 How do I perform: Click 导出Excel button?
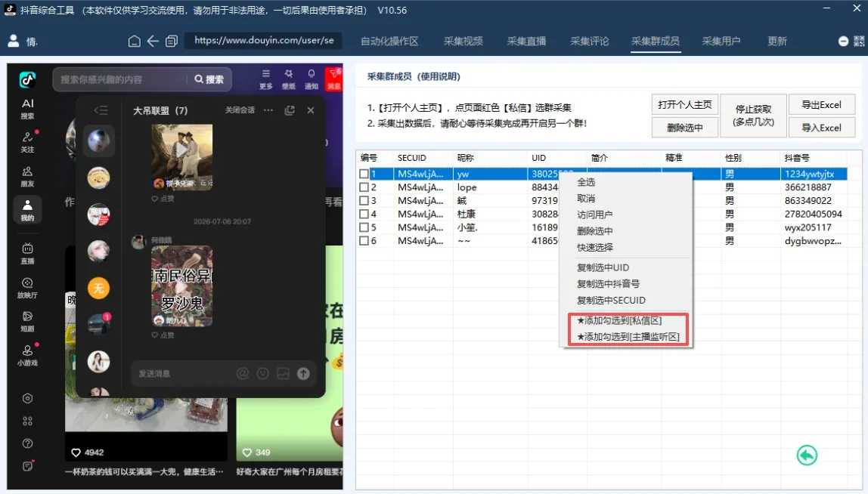821,104
